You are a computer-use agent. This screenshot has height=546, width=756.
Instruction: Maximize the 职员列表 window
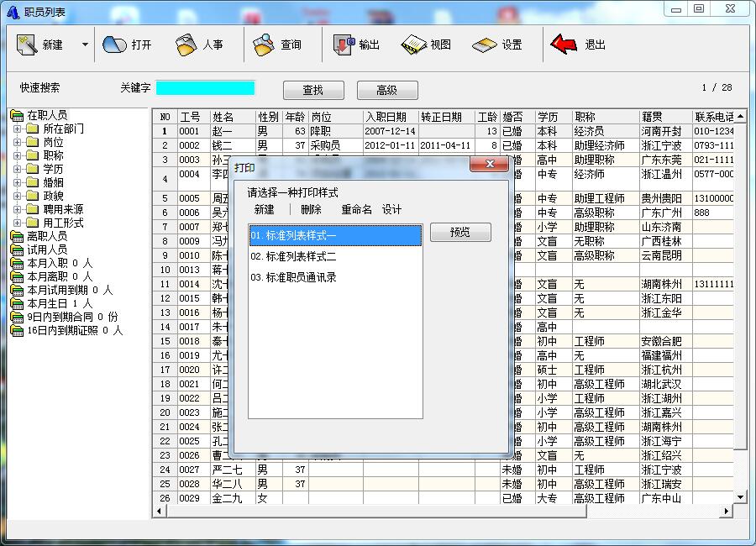(699, 8)
